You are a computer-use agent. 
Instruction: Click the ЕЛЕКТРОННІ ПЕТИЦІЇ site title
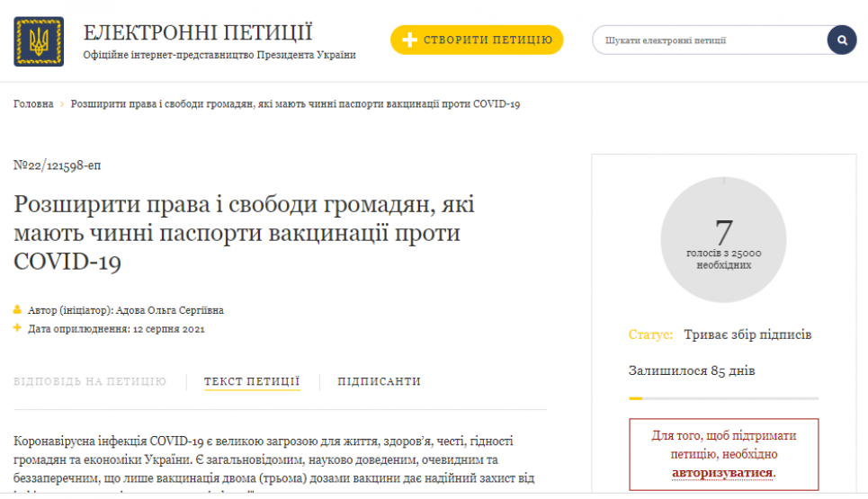[x=198, y=32]
